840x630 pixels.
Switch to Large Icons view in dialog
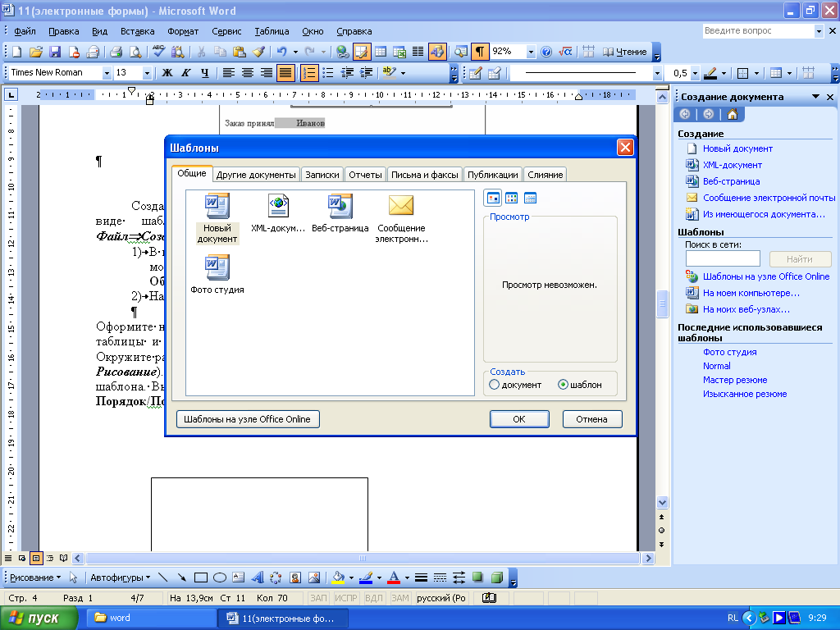tap(493, 199)
